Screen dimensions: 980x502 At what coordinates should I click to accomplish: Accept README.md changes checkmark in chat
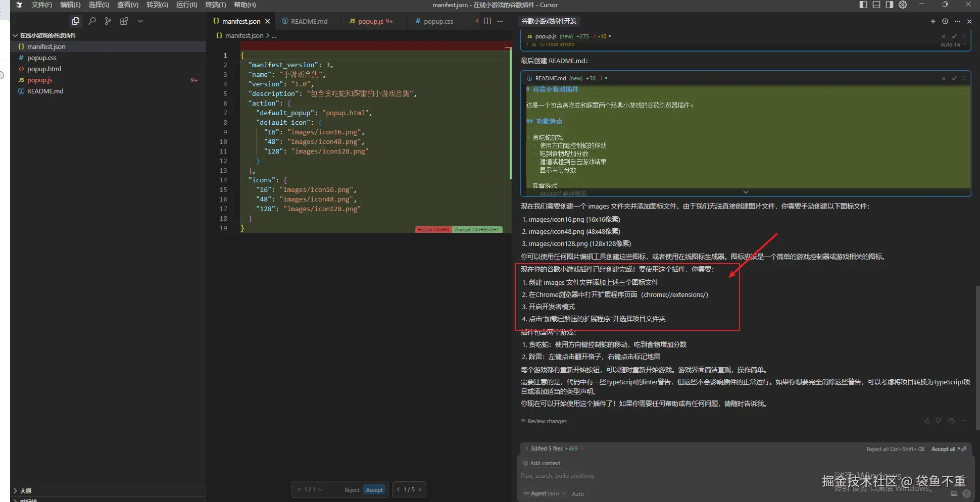coord(954,78)
